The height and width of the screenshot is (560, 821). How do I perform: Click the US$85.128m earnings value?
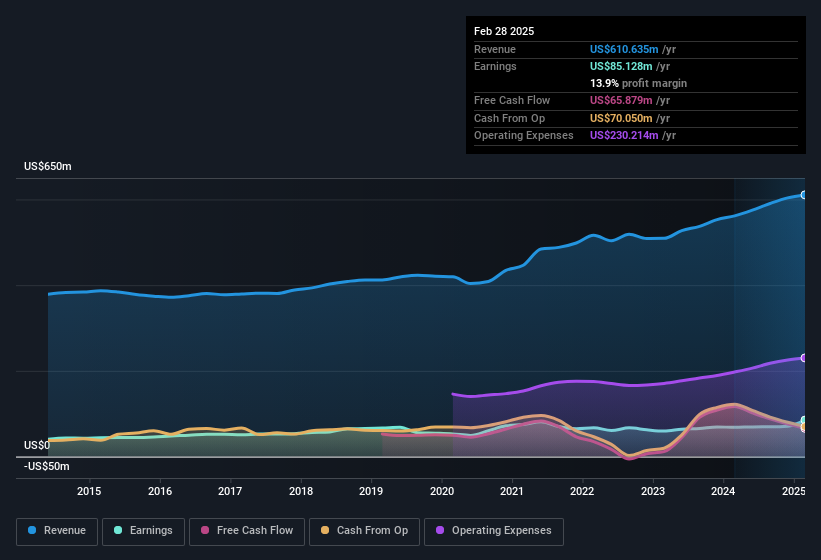click(x=621, y=66)
